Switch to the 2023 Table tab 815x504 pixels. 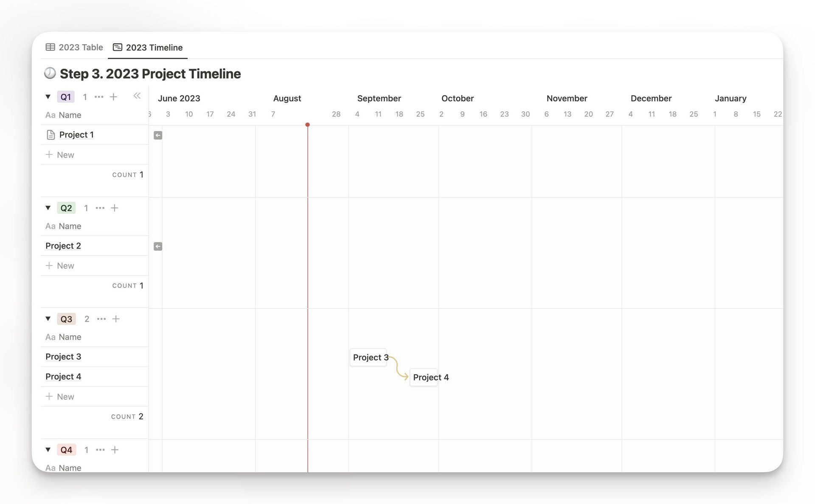pos(74,48)
